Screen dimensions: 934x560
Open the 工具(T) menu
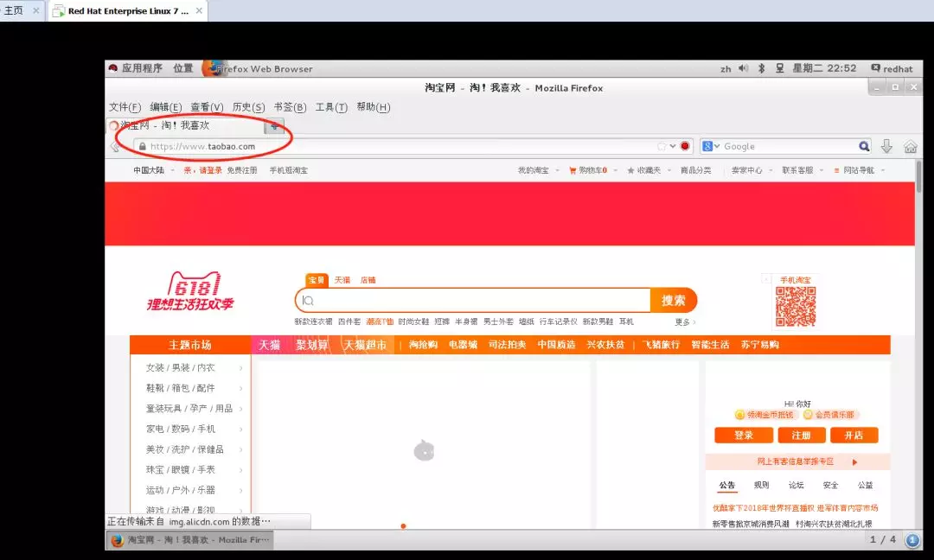click(331, 107)
